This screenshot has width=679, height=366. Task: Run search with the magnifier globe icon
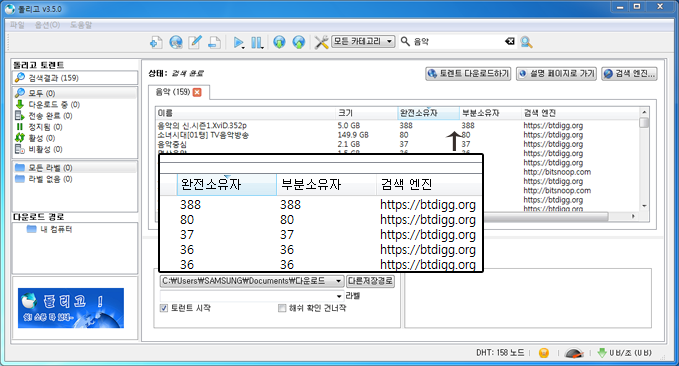(x=526, y=42)
